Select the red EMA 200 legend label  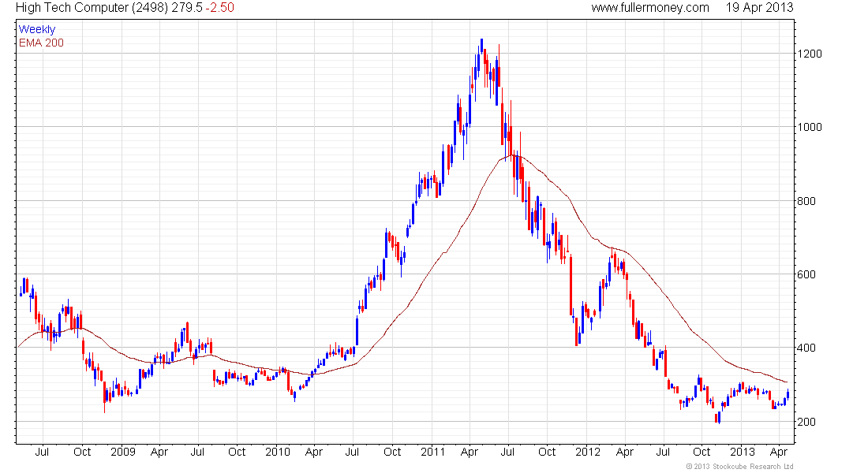tap(41, 43)
